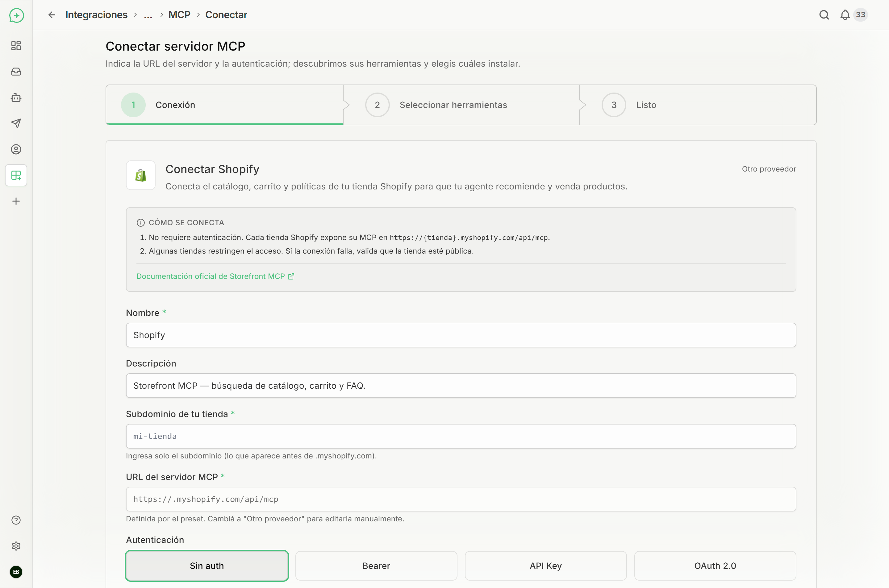Focus the Nombre field containing Shopify

pos(461,335)
